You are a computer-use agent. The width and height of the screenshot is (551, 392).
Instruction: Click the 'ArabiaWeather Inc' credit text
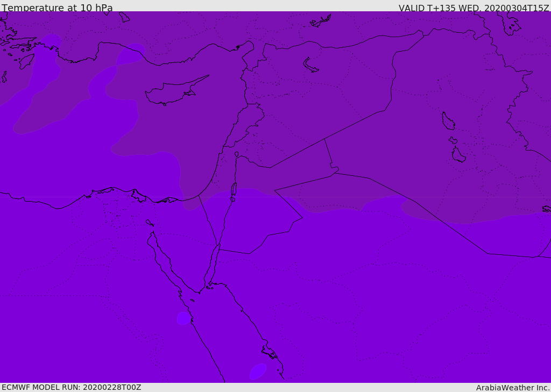pyautogui.click(x=512, y=388)
